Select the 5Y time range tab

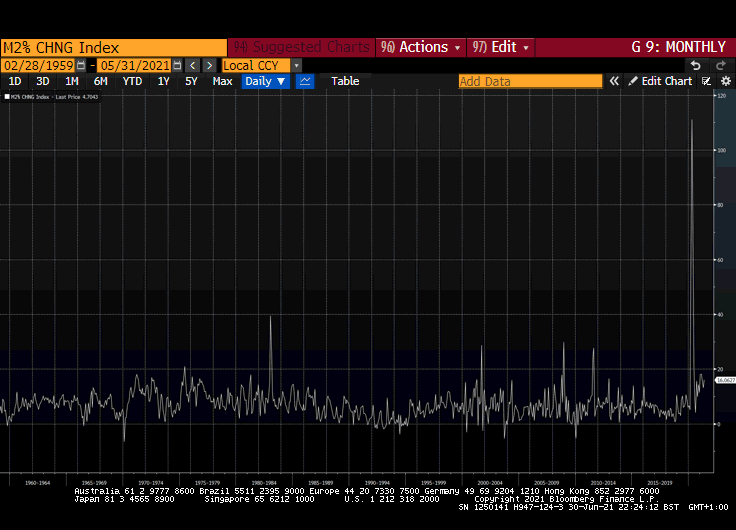pyautogui.click(x=191, y=81)
